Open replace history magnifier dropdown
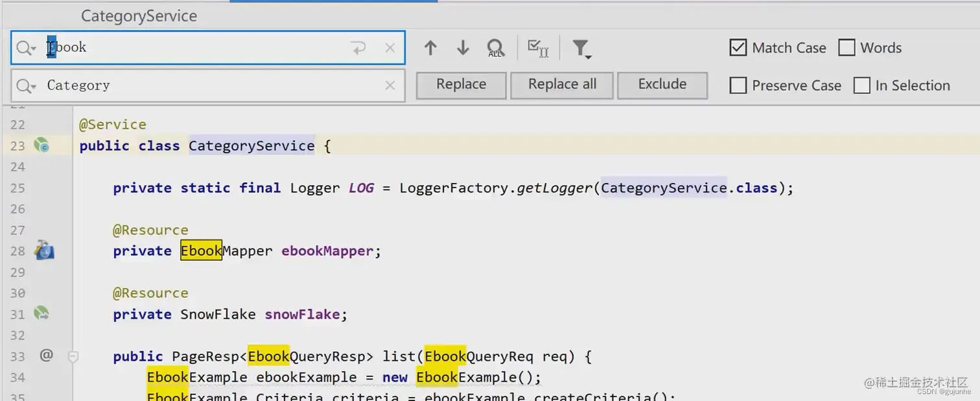Viewport: 980px width, 401px height. 27,86
